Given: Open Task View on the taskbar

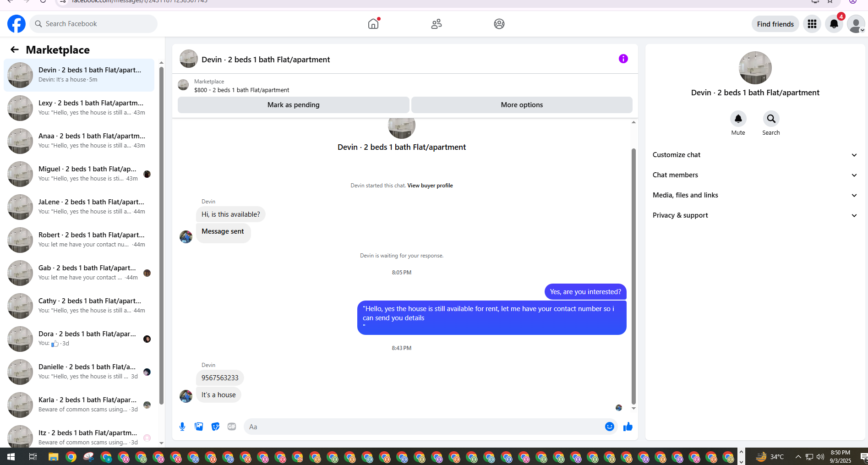Looking at the screenshot, I should tap(33, 457).
